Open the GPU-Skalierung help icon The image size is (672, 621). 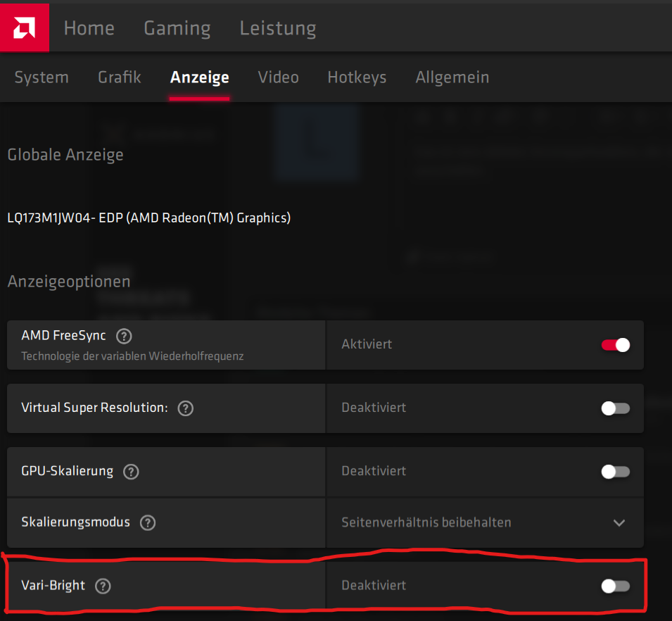coord(131,472)
